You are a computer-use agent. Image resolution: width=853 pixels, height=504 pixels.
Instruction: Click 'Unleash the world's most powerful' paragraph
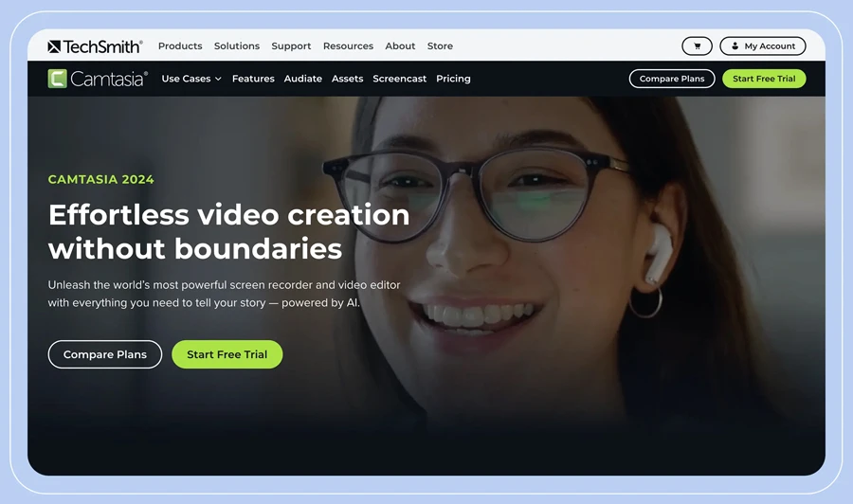tap(224, 294)
